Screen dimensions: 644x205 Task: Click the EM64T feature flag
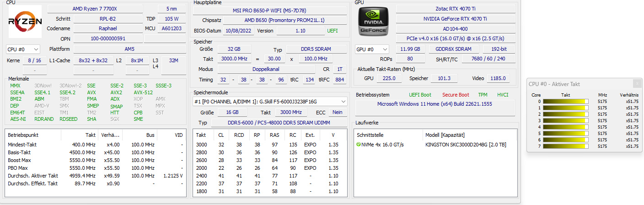17,113
